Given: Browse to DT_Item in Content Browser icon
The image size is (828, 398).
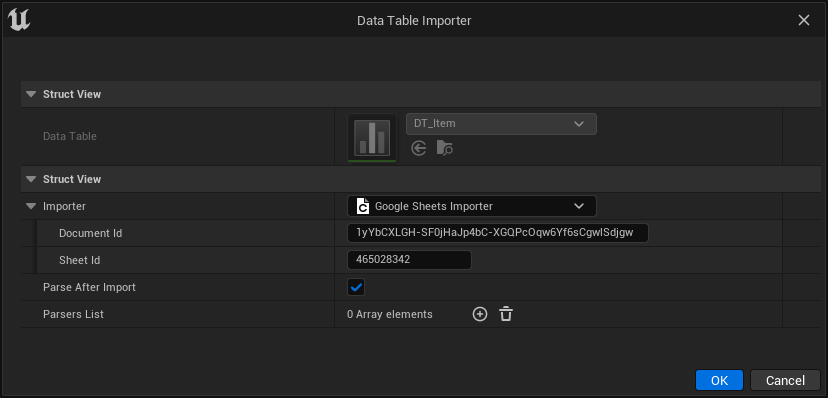Looking at the screenshot, I should click(445, 149).
